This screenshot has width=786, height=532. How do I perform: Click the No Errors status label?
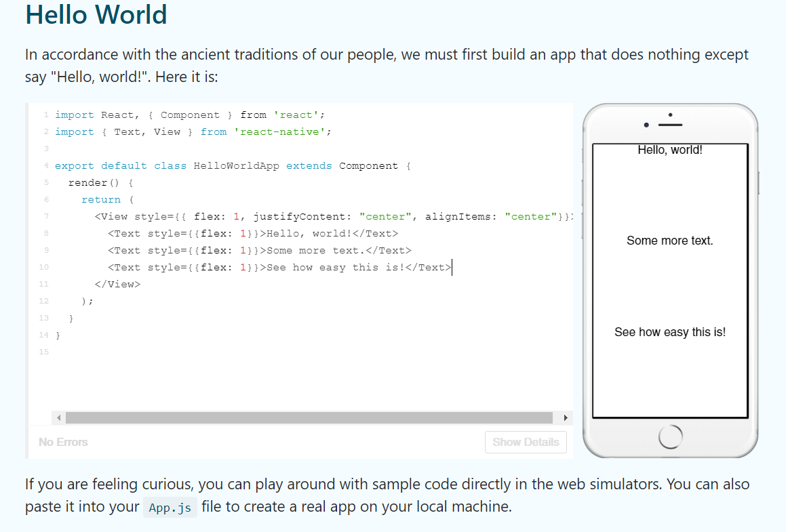[63, 442]
